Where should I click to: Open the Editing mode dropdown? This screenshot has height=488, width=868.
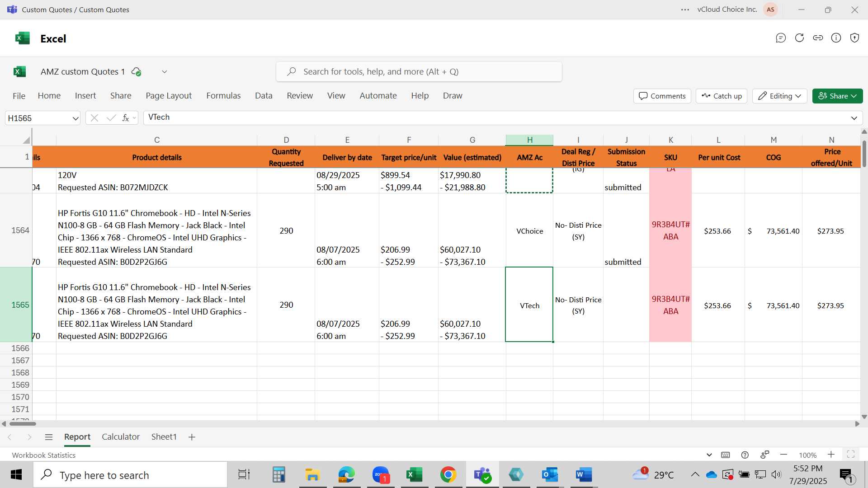(x=780, y=96)
